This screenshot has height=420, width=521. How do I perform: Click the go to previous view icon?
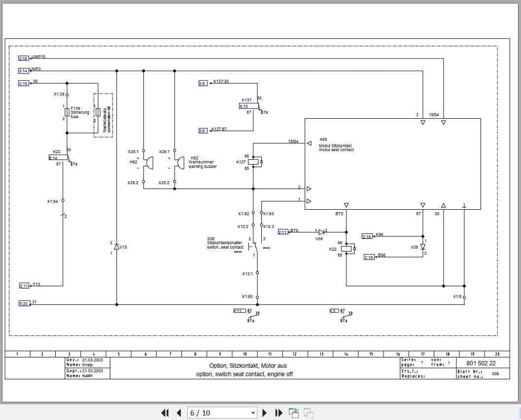tap(293, 413)
